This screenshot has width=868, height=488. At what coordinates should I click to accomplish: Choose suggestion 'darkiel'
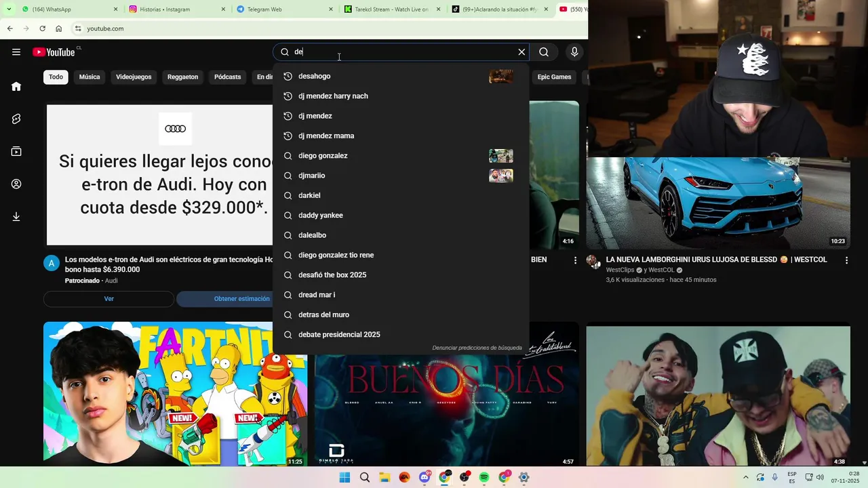pos(401,195)
